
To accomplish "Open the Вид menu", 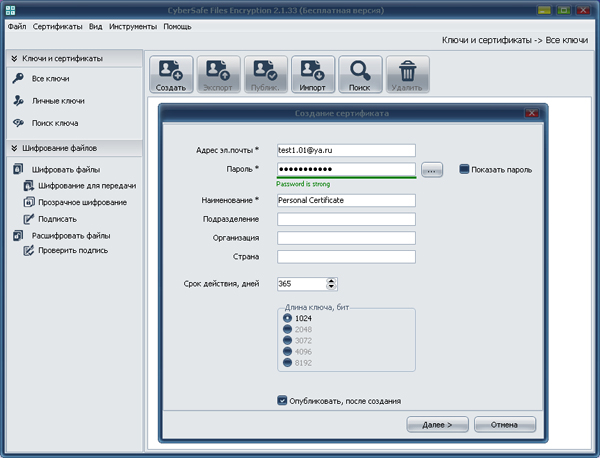I will (x=96, y=26).
